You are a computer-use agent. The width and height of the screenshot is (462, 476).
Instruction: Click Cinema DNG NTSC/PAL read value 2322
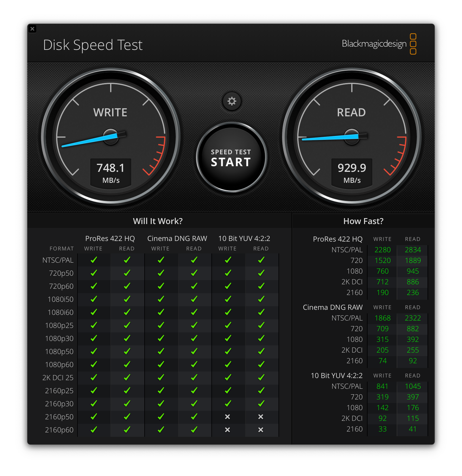413,318
